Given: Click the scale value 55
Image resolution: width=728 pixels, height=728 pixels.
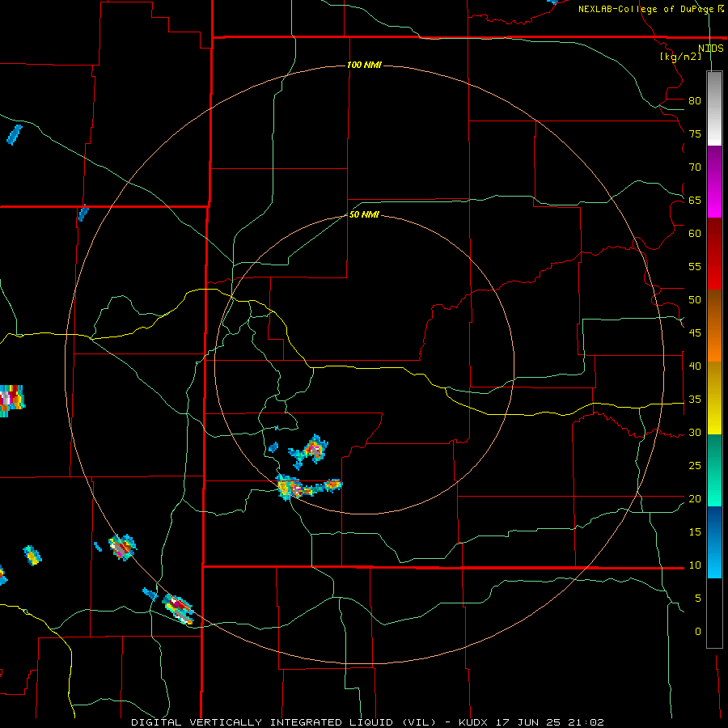Looking at the screenshot, I should pos(695,266).
